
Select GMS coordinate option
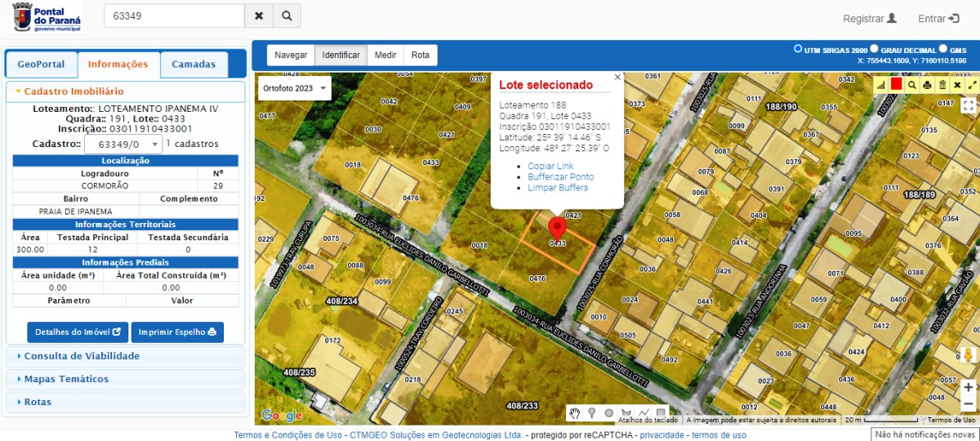[943, 49]
